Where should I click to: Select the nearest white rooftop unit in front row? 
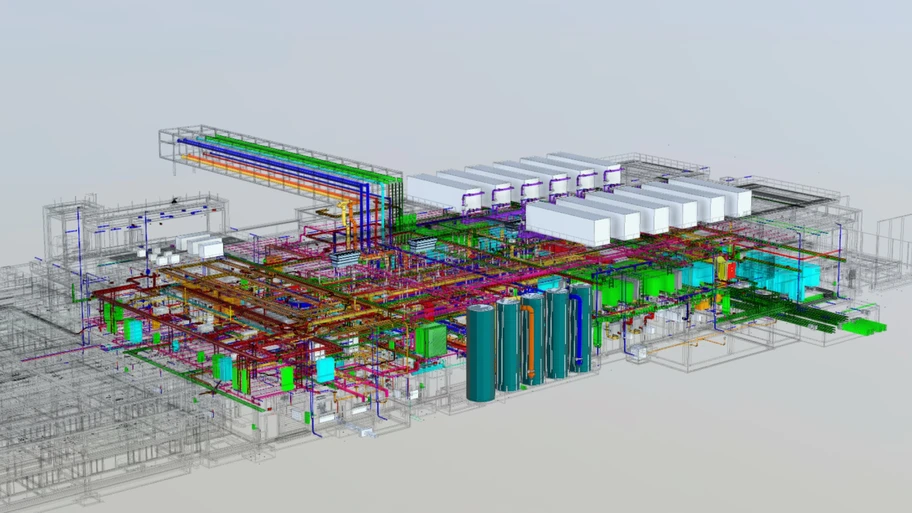567,224
